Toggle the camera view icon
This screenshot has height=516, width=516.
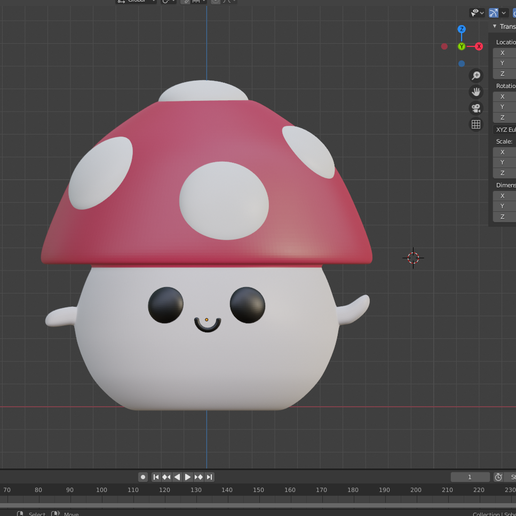pyautogui.click(x=476, y=108)
